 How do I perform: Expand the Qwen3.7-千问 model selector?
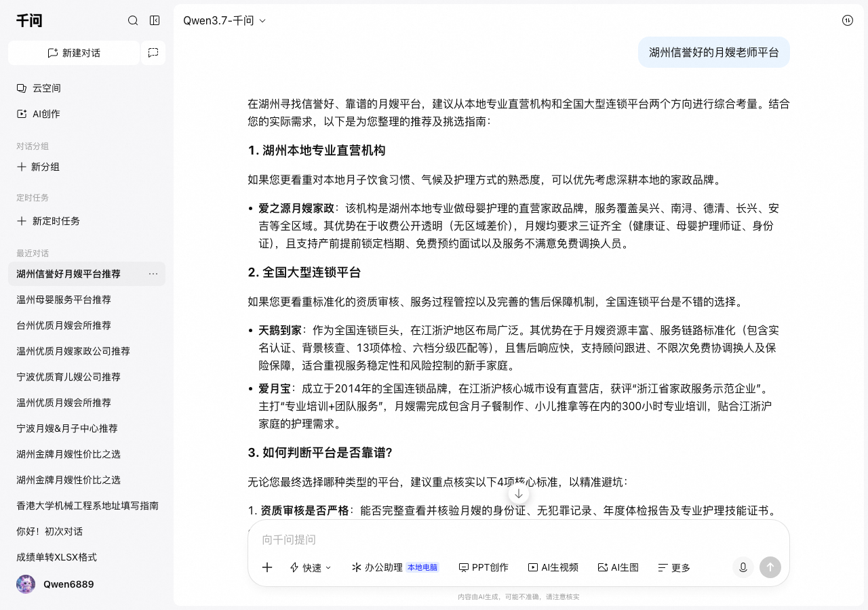[x=224, y=20]
